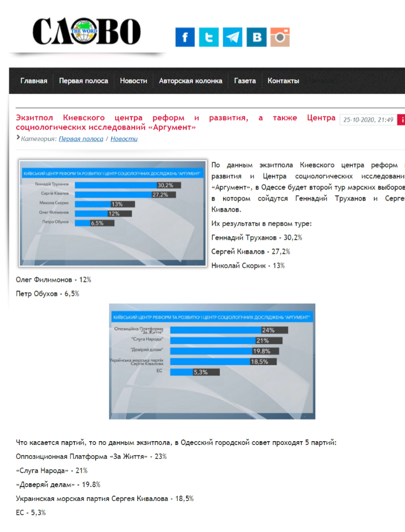Screen dimensions: 405x532
Task: Go to Главная menu item
Action: click(x=34, y=81)
